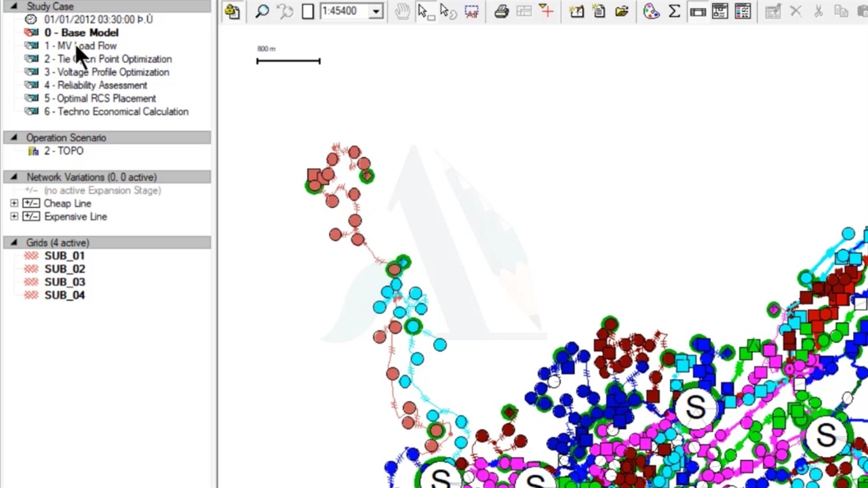Click the study case date and time
Image resolution: width=868 pixels, height=488 pixels.
(98, 20)
